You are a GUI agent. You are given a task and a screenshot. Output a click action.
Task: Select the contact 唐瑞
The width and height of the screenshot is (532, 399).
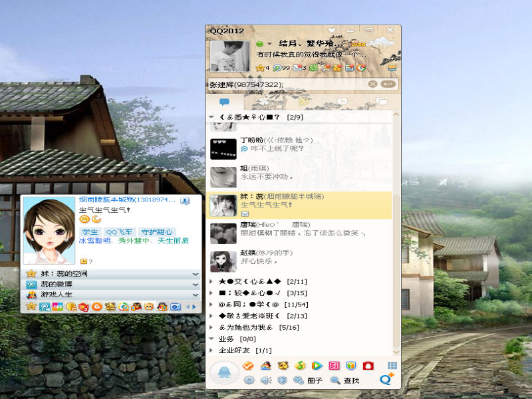coord(299,233)
